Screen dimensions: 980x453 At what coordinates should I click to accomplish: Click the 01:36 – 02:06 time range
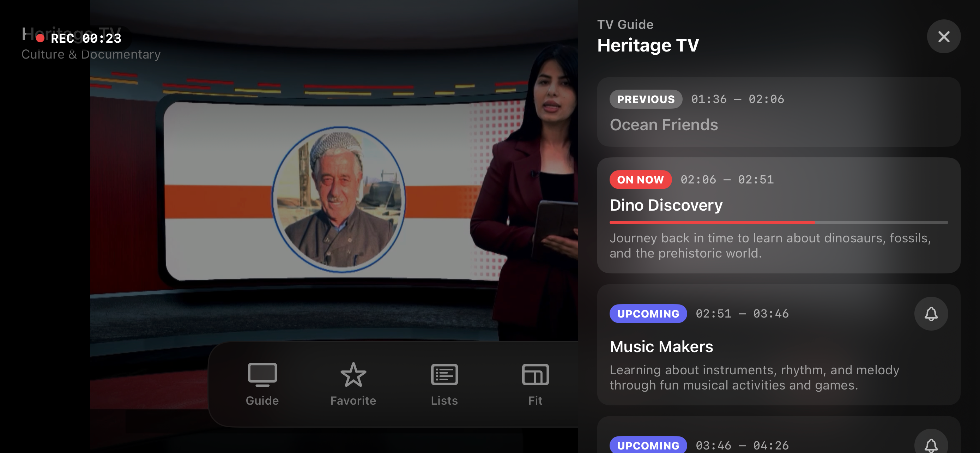click(x=737, y=99)
